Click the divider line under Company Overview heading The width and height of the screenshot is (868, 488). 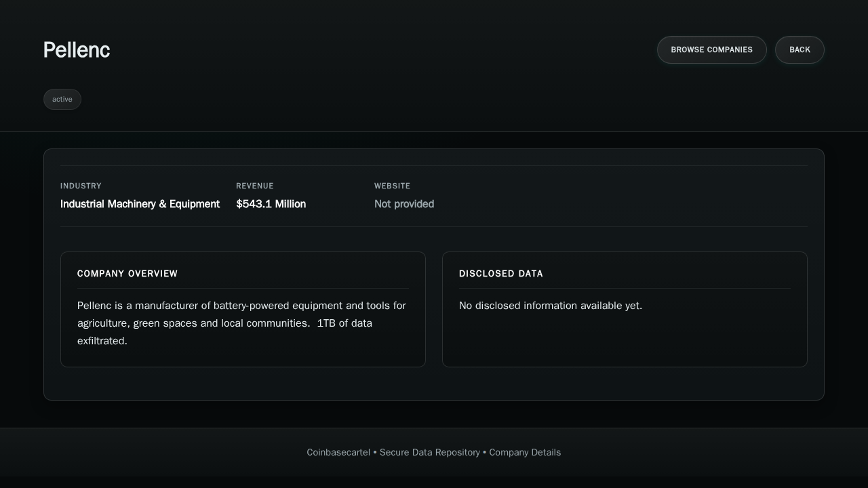(x=243, y=289)
